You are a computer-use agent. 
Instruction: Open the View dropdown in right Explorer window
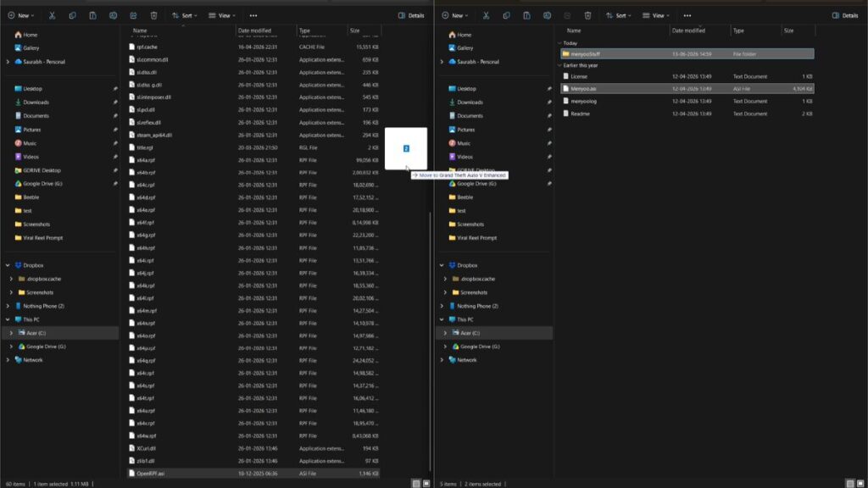click(656, 15)
